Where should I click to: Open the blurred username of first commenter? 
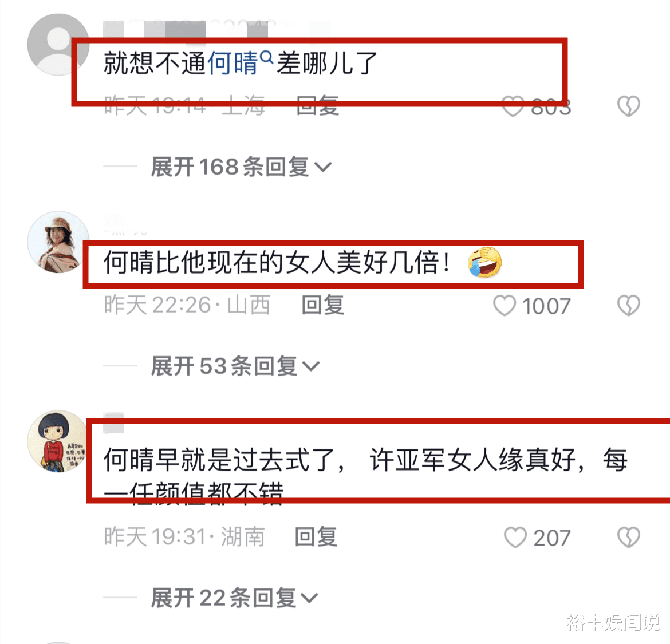[216, 29]
